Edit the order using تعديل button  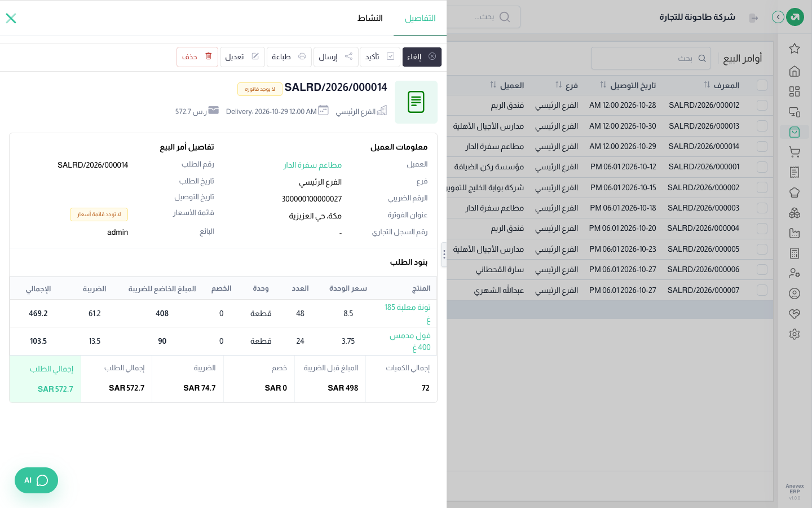coord(242,57)
